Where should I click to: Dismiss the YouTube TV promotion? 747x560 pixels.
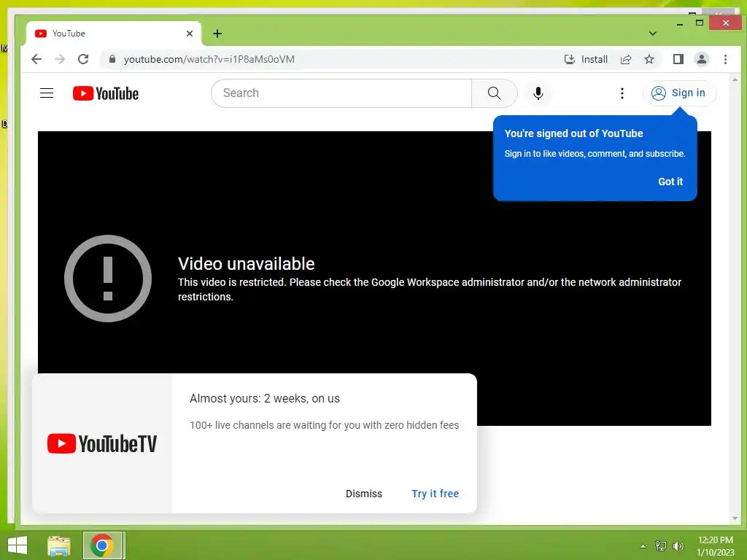click(x=363, y=494)
